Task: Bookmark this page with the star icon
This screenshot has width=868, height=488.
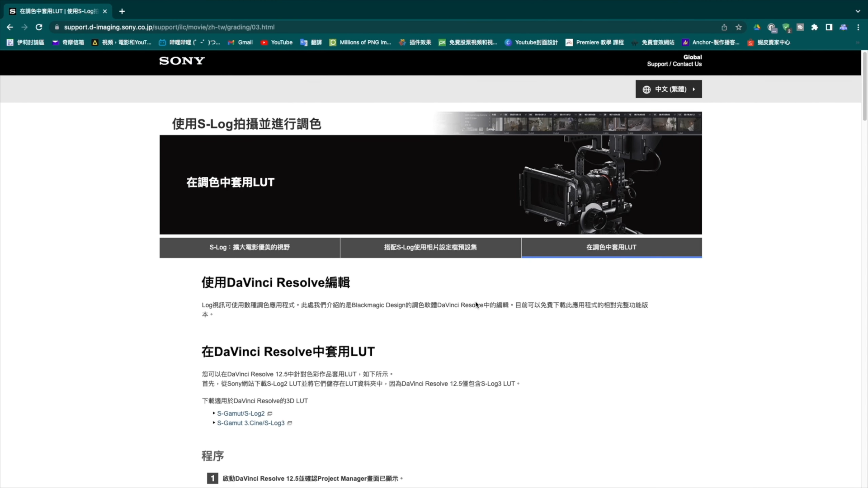Action: point(739,27)
